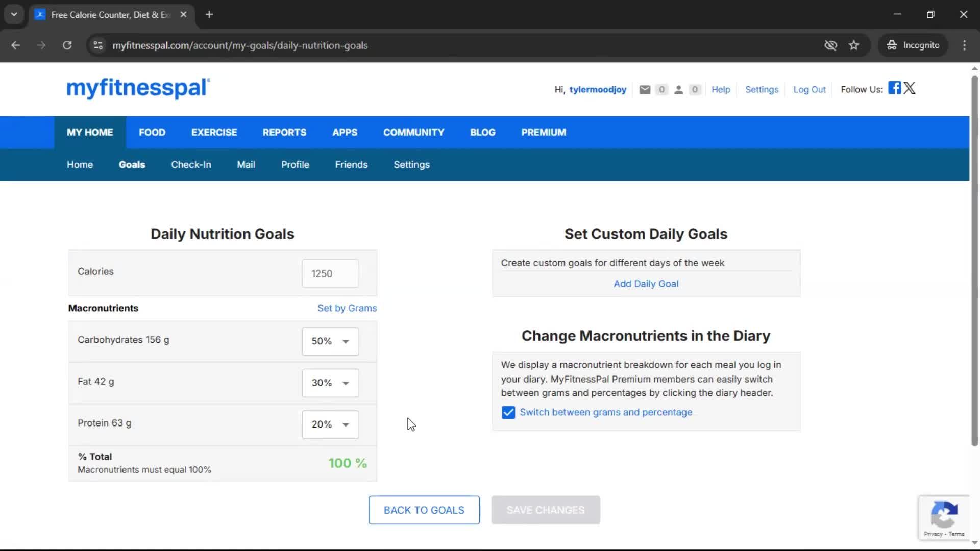980x551 pixels.
Task: Open the MY HOME main tab
Action: tap(90, 132)
